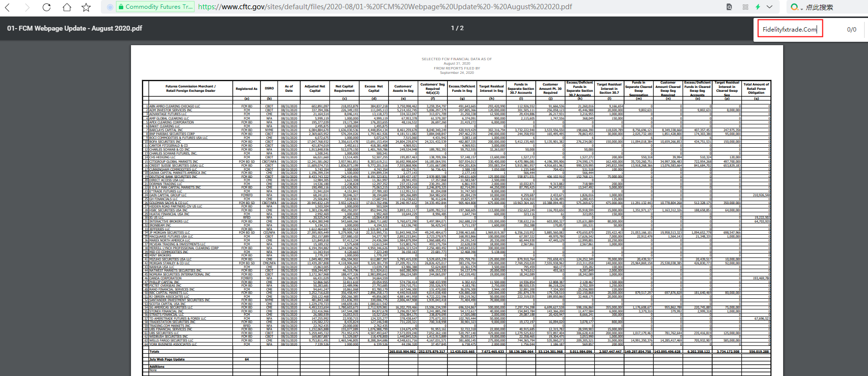This screenshot has width=868, height=376.
Task: Click the BOFA SECURITIES INC row name
Action: tap(165, 142)
